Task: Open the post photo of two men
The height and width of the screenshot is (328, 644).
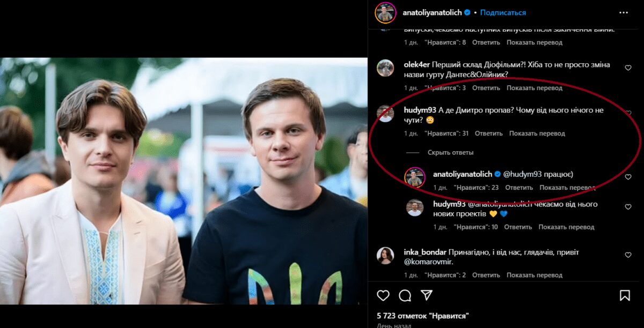Action: click(x=184, y=181)
